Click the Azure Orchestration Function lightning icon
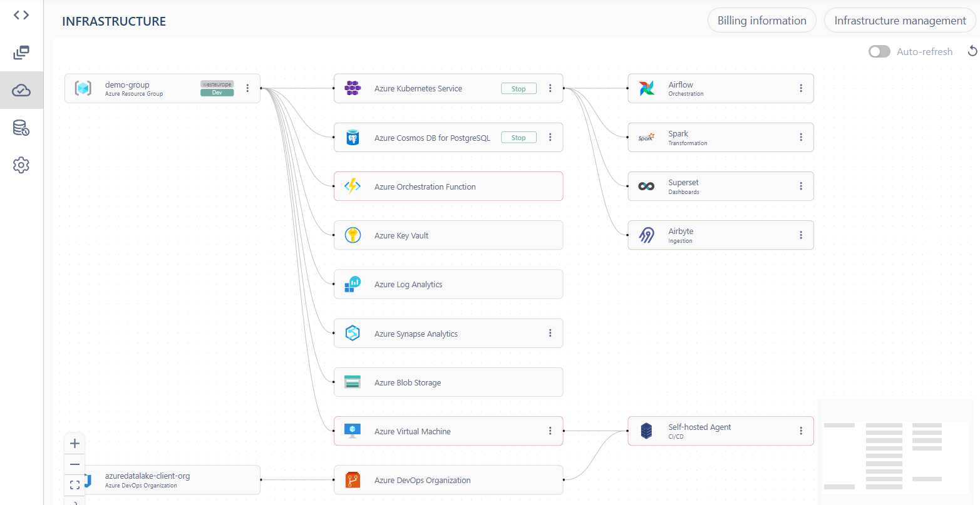The image size is (980, 505). [x=353, y=186]
